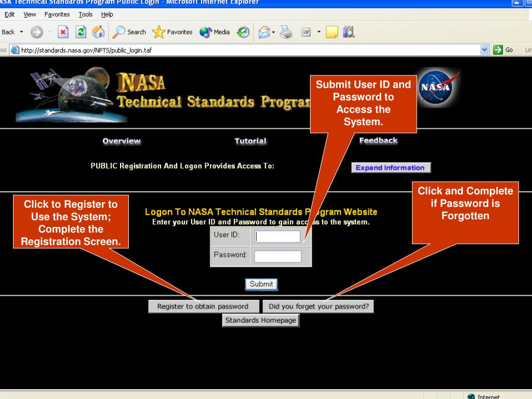Open the Edit button dropdown arrow
The width and height of the screenshot is (532, 399).
tap(318, 32)
